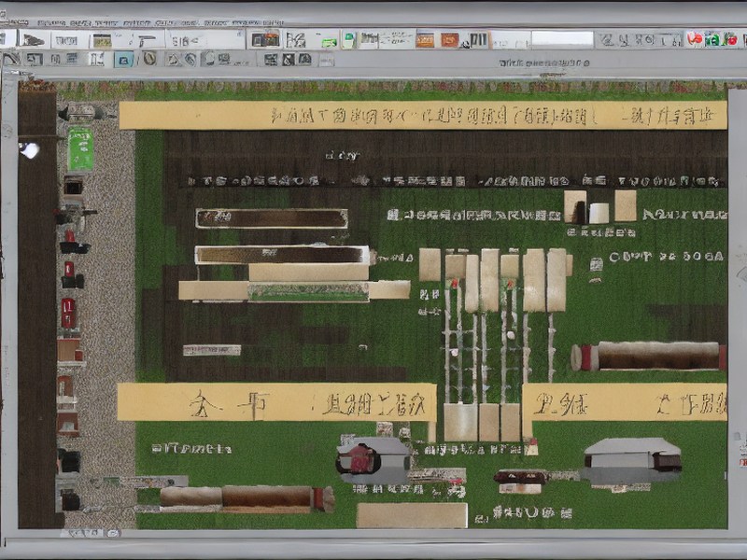Click the white glowing marker on left dark strip
Image resolution: width=747 pixels, height=560 pixels.
[30, 150]
